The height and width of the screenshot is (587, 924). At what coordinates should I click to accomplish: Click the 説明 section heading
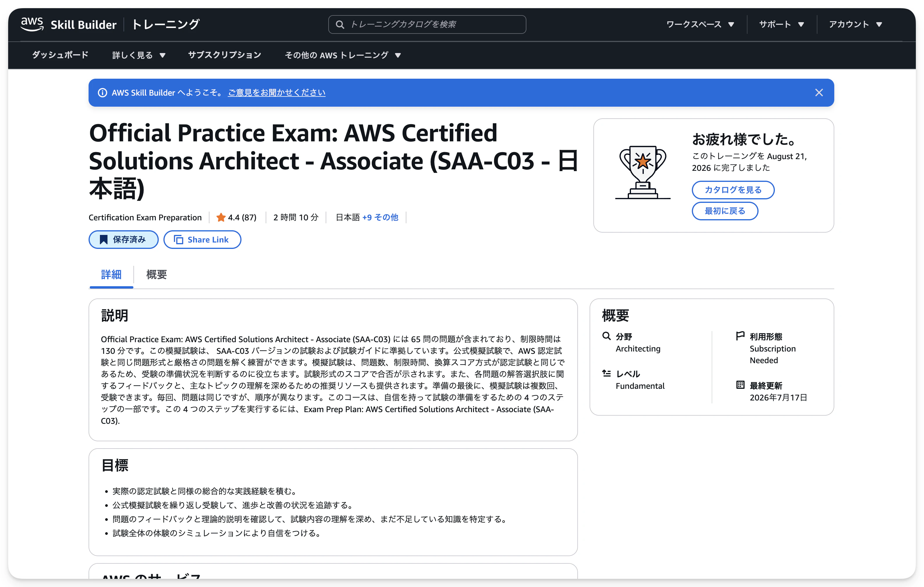click(115, 316)
